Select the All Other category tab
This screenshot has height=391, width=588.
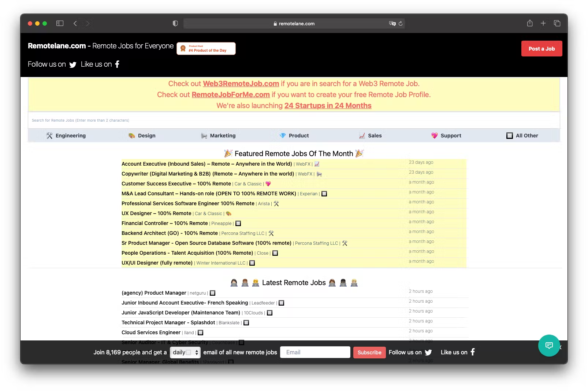click(522, 136)
